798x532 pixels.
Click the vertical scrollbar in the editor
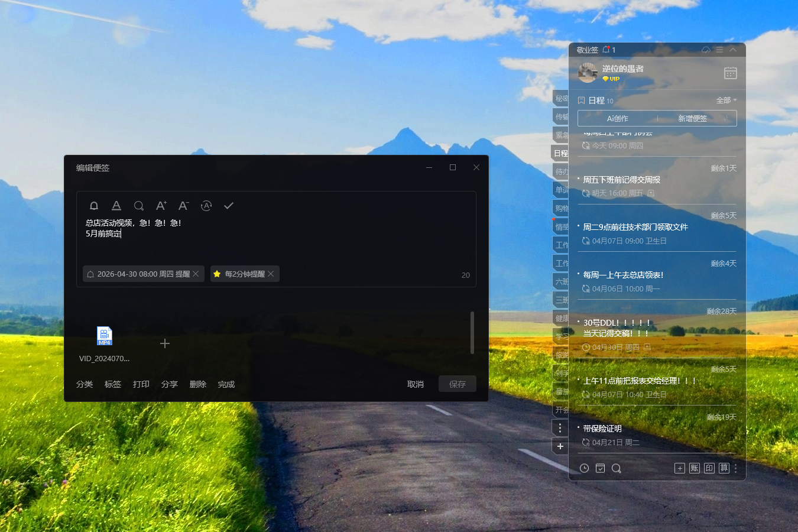[472, 332]
